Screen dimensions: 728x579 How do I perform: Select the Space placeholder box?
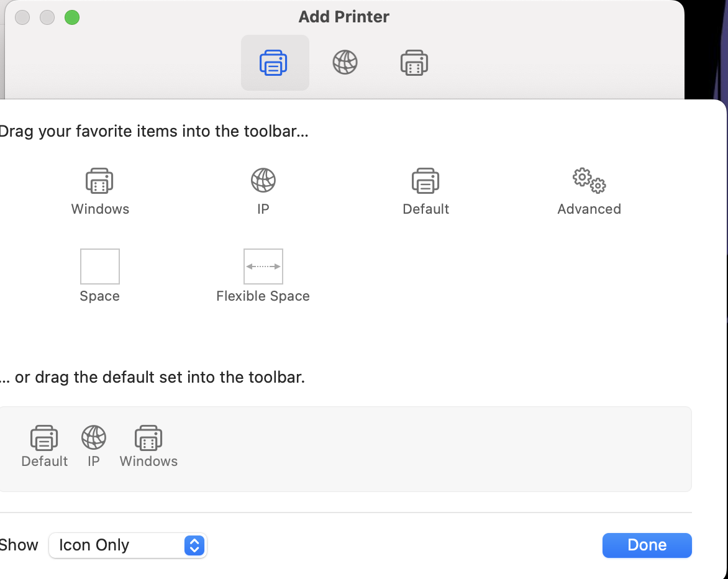click(x=100, y=267)
